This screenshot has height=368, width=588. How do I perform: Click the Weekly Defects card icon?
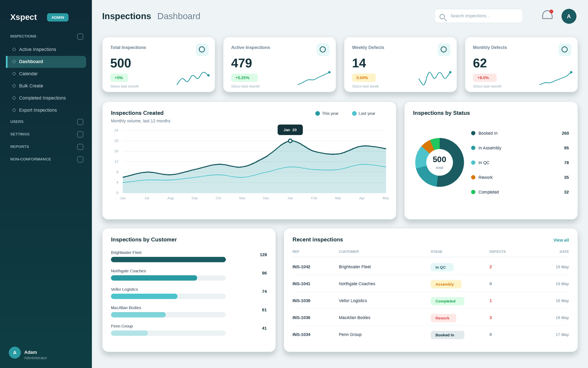click(444, 49)
